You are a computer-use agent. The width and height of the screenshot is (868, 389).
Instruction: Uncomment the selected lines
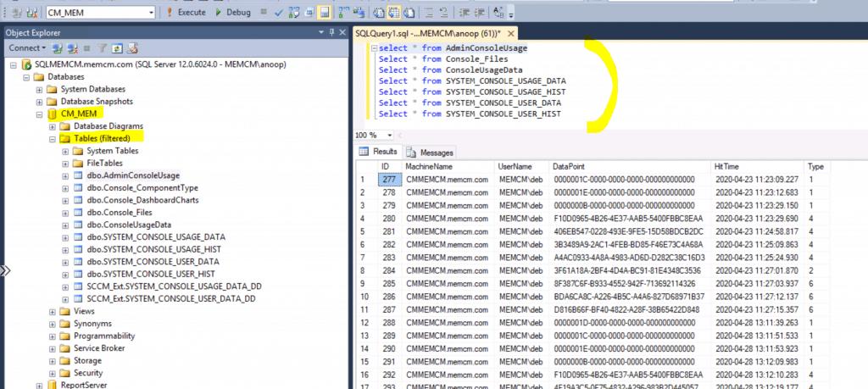tap(444, 12)
